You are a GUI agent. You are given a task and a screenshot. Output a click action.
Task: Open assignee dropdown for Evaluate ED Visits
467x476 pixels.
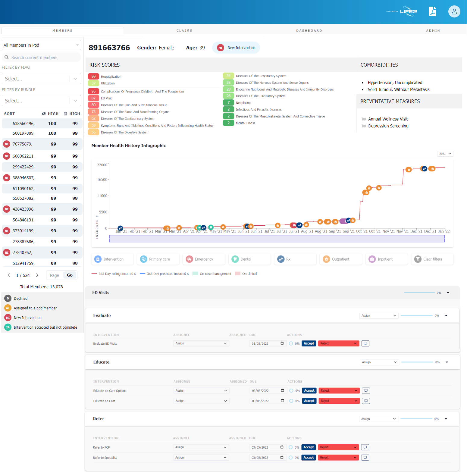pyautogui.click(x=201, y=343)
